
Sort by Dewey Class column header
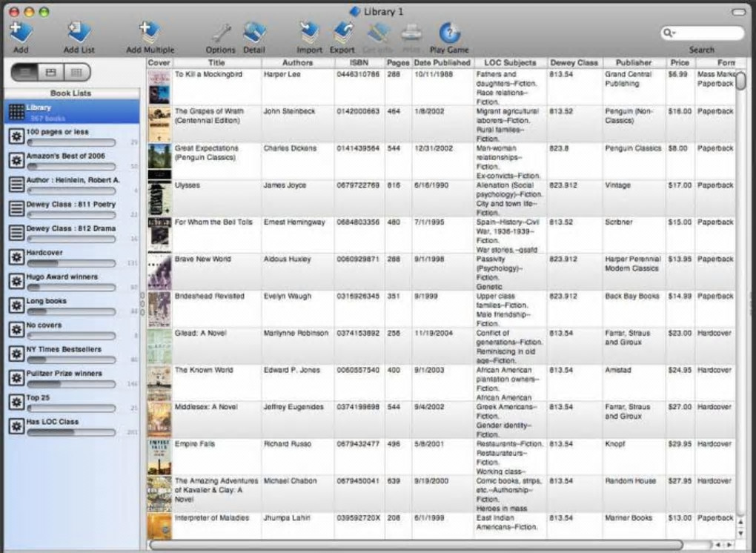[574, 63]
